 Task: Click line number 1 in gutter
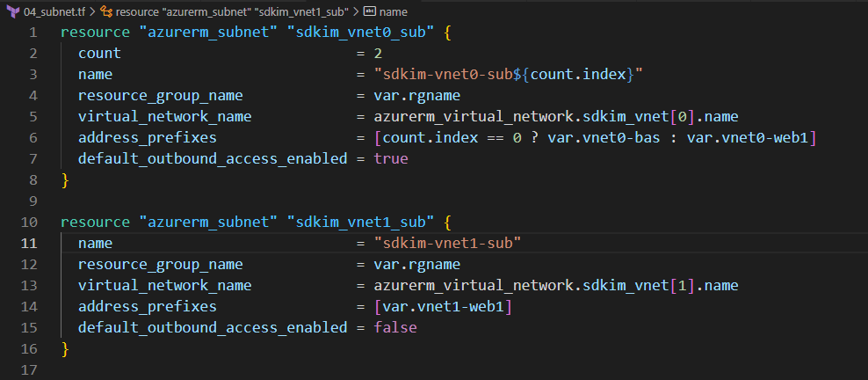[x=33, y=33]
